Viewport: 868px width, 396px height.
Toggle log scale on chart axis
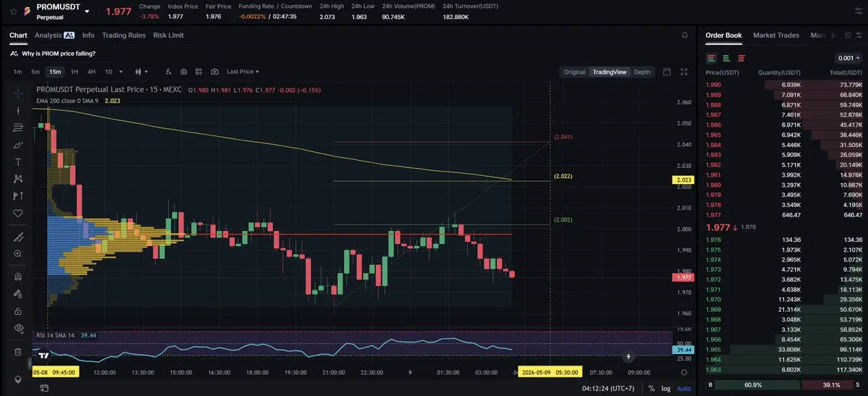tap(666, 389)
